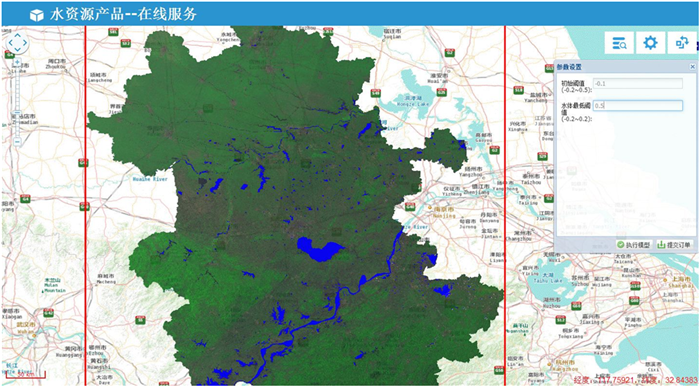Open the list search tool icon

[619, 43]
